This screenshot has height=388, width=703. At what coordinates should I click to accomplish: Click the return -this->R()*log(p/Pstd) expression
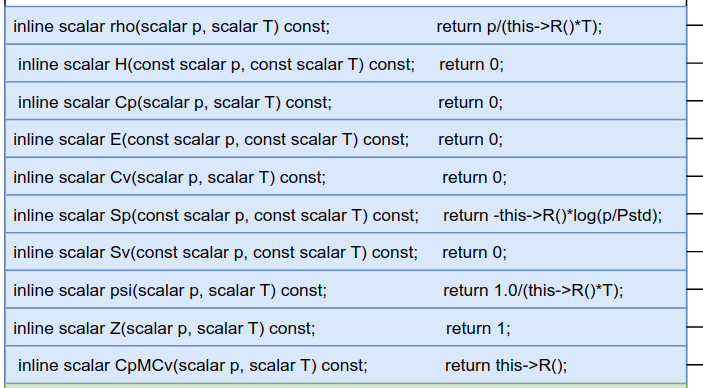(x=552, y=216)
